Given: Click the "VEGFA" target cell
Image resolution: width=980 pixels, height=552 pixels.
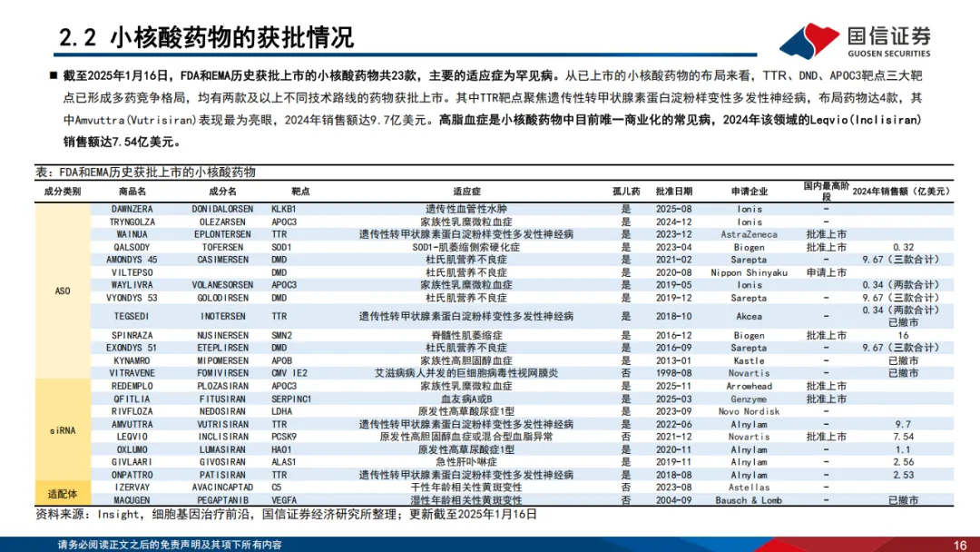Looking at the screenshot, I should [284, 500].
